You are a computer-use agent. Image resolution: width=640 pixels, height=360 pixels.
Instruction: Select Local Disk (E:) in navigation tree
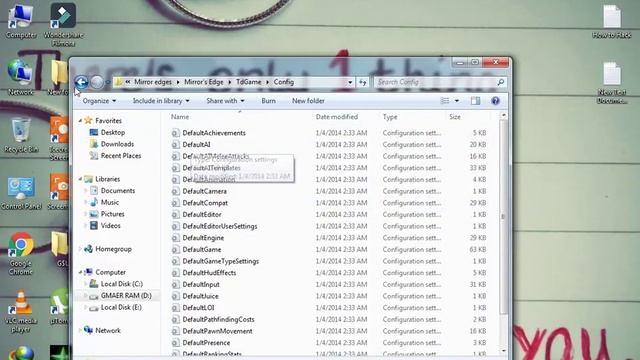pyautogui.click(x=121, y=307)
